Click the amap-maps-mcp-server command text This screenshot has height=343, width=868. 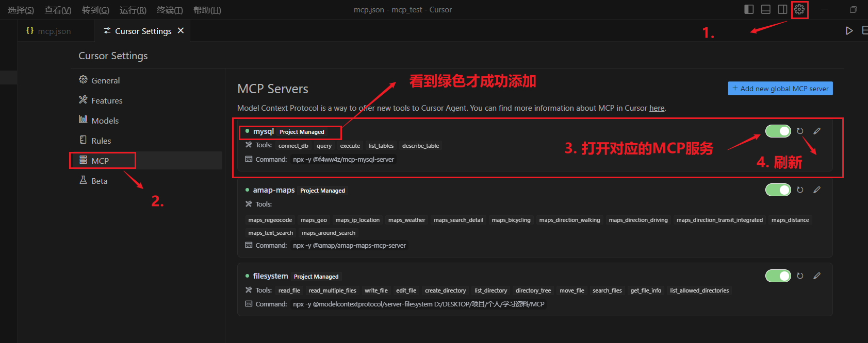(349, 246)
